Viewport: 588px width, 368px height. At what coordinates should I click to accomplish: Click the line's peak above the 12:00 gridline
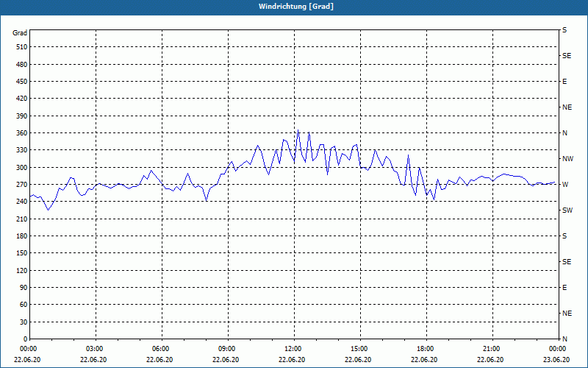point(298,130)
